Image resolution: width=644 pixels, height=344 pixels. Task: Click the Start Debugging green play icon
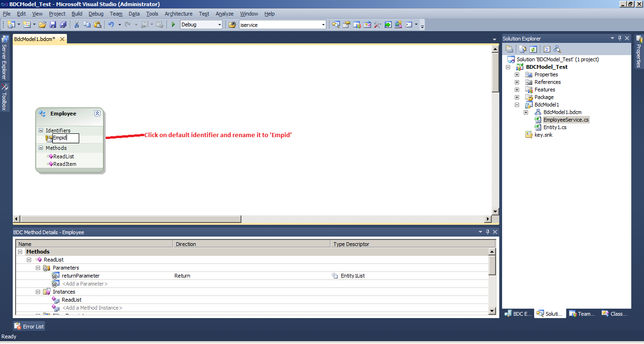(173, 25)
